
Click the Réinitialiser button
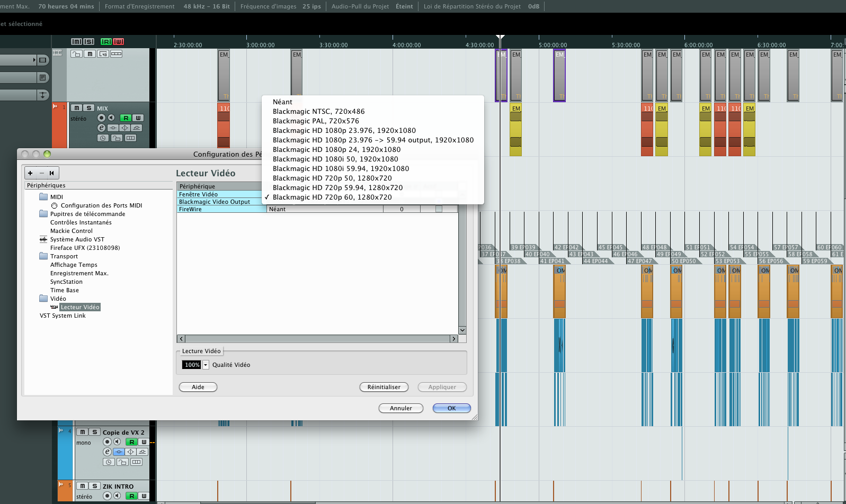tap(384, 387)
